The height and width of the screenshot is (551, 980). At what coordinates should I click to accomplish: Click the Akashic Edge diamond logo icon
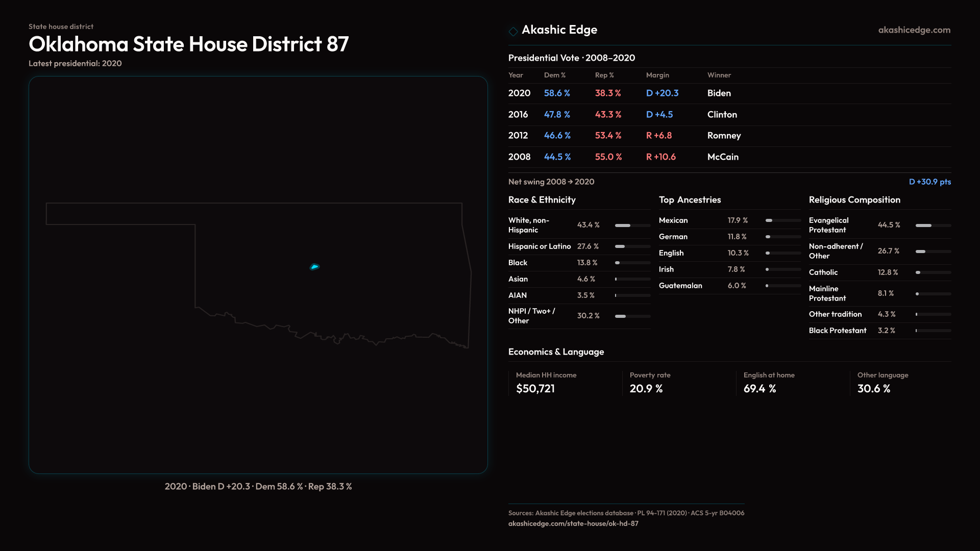[513, 31]
